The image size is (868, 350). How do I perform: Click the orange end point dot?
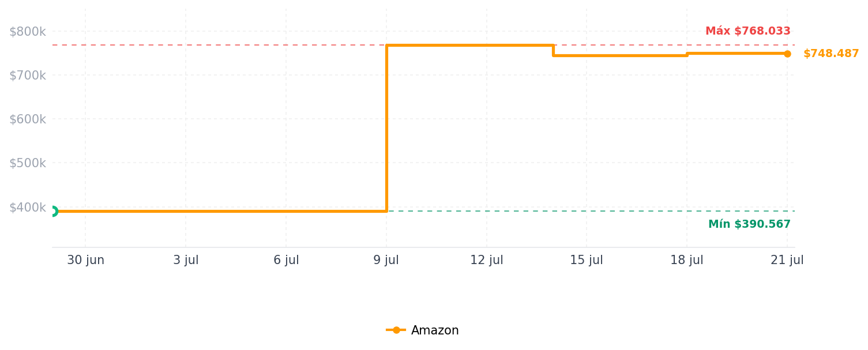787,54
